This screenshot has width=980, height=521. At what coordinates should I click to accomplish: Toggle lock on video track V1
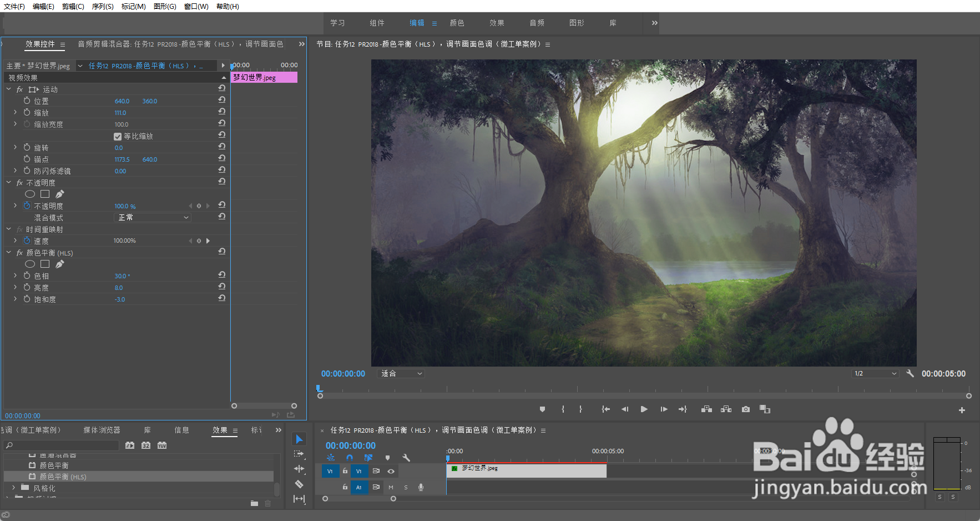click(x=345, y=471)
